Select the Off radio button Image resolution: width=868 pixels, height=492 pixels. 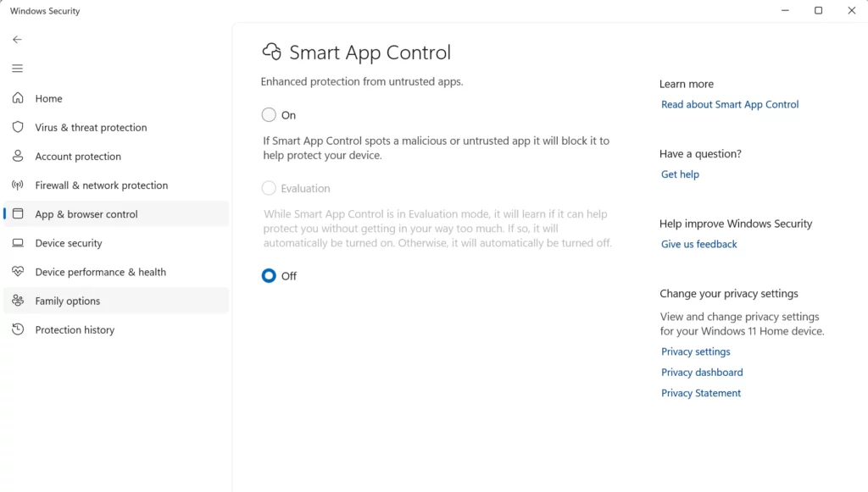269,275
